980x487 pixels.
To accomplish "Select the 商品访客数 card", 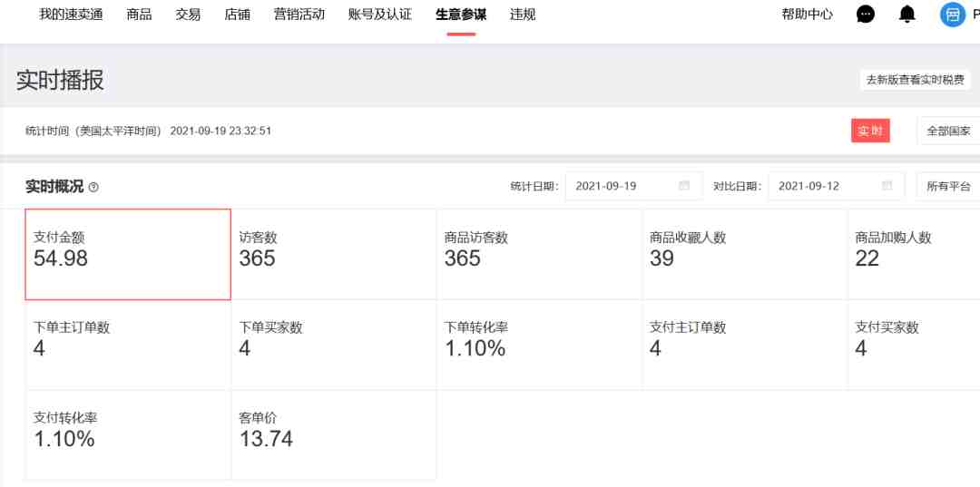I will 539,254.
